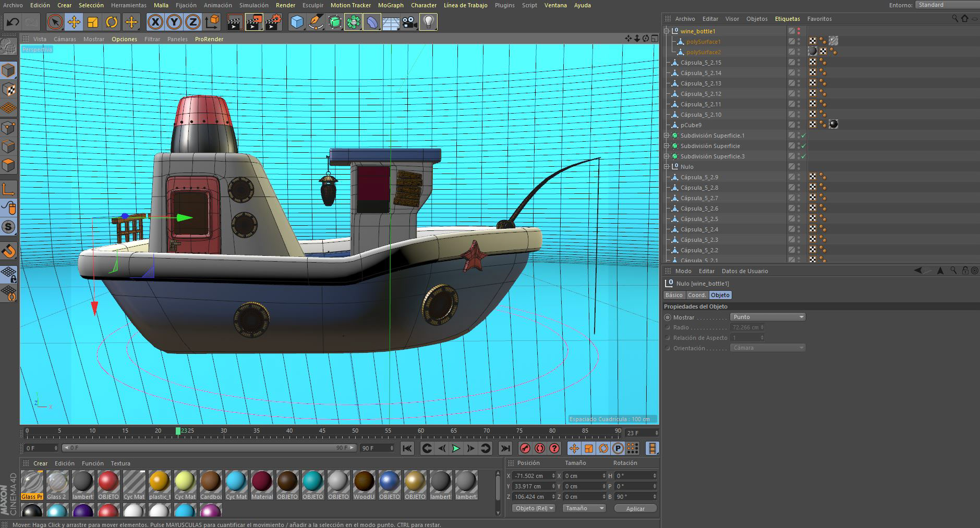Screen dimensions: 980x528
Task: Add a light object with bulb icon
Action: tap(428, 22)
